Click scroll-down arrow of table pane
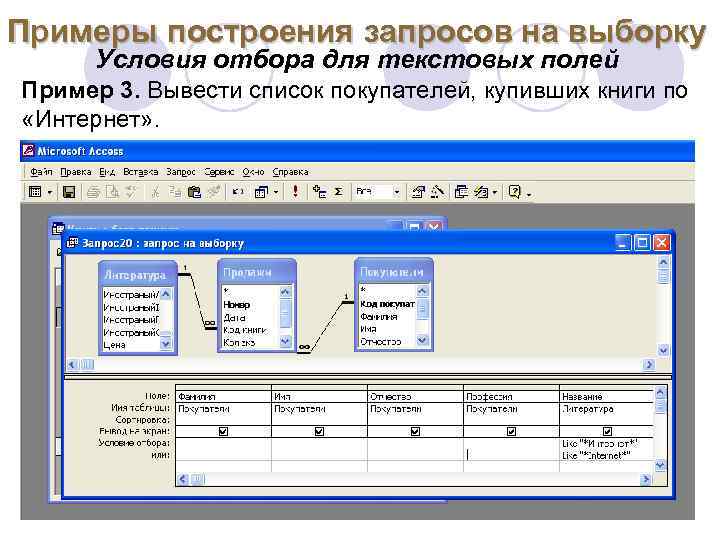720x540 pixels. tap(663, 351)
